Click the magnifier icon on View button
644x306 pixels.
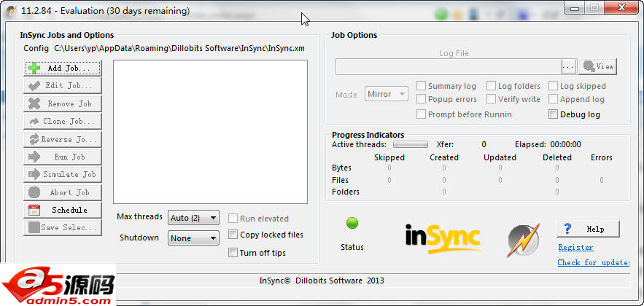click(x=589, y=66)
